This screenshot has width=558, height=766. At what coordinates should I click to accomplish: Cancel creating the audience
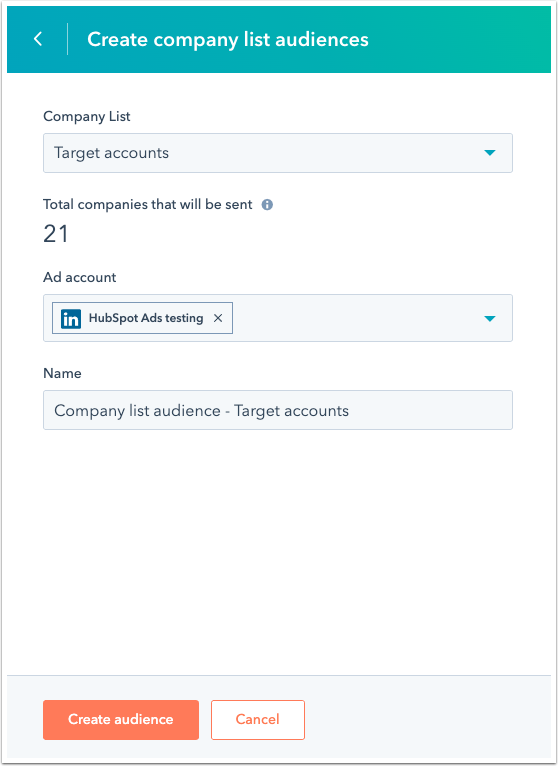(x=258, y=720)
